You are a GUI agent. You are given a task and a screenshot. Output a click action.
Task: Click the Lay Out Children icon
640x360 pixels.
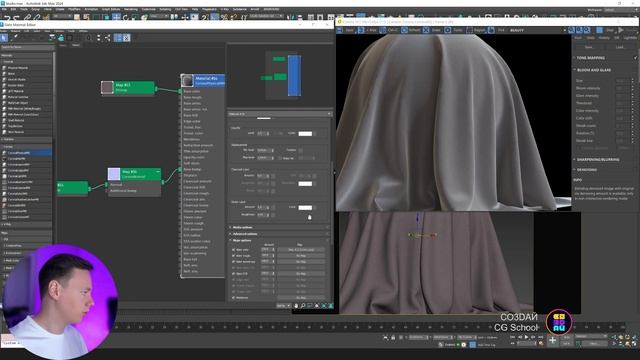(x=107, y=38)
